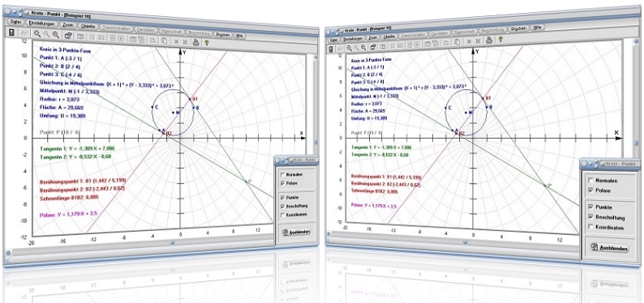
Task: Click 'Radius: r = 3,073' in left window
Action: click(x=59, y=99)
